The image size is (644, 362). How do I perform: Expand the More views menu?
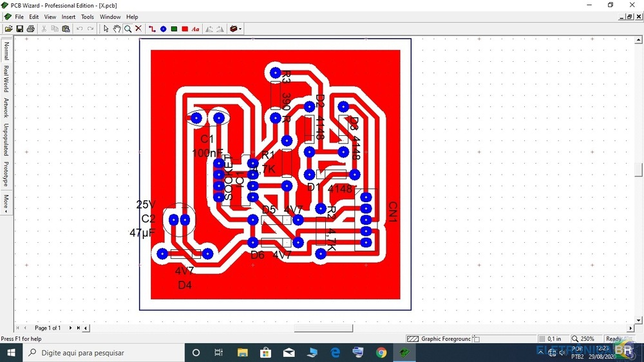coord(6,203)
